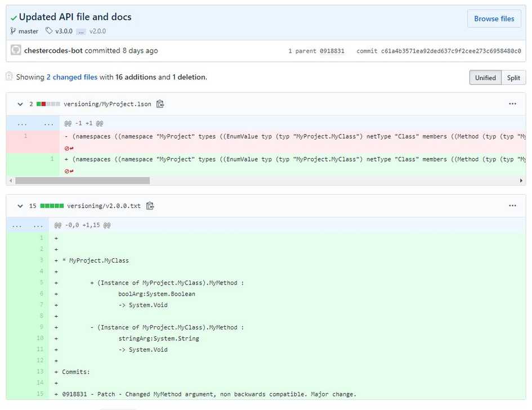Collapse the versioning/MyProject.lson diff via its chevron
Image resolution: width=532 pixels, height=410 pixels.
click(x=20, y=104)
